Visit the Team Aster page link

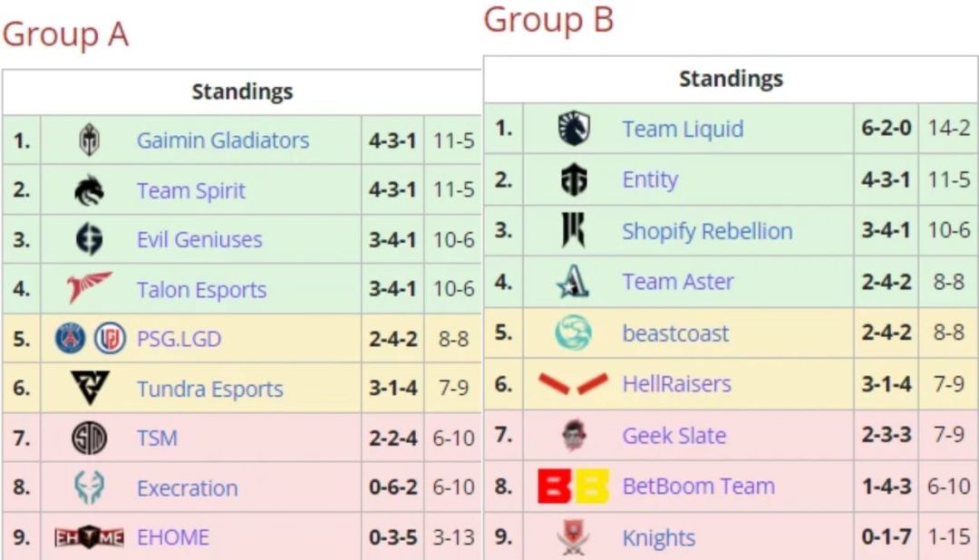point(677,282)
